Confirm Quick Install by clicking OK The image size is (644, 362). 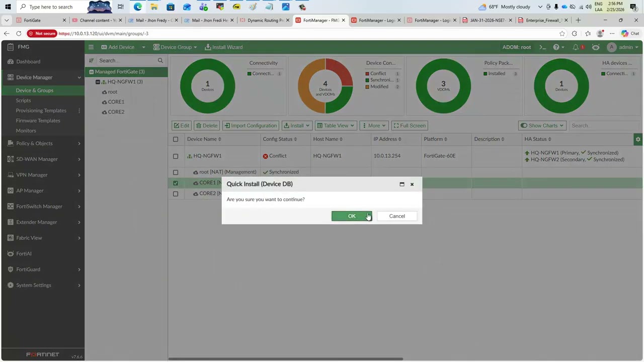(x=352, y=216)
